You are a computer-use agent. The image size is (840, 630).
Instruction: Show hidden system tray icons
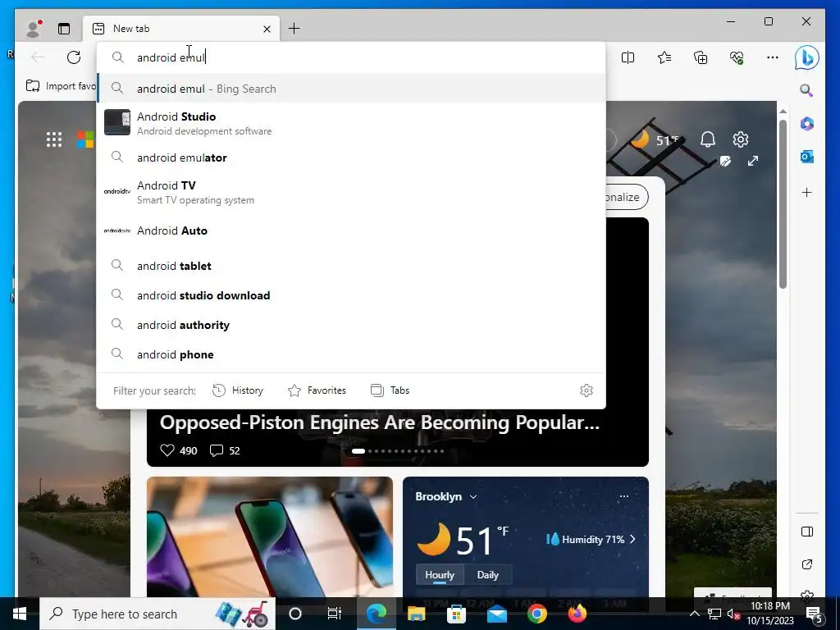click(694, 614)
